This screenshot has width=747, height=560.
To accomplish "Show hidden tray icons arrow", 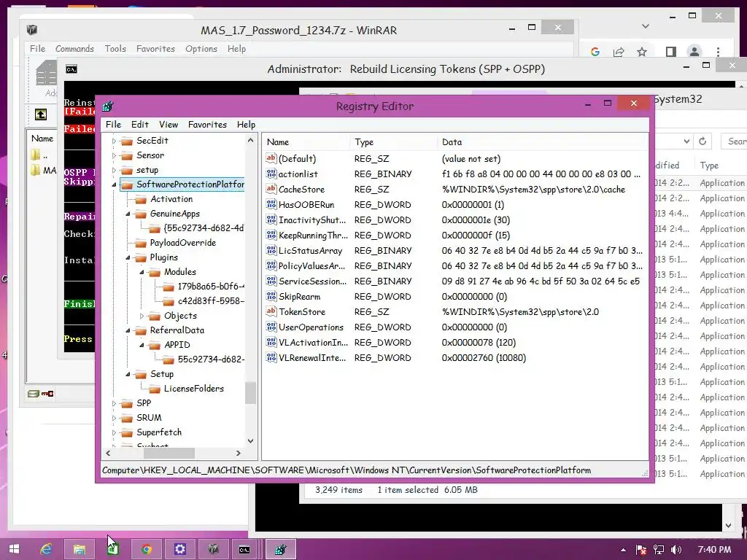I will 623,550.
